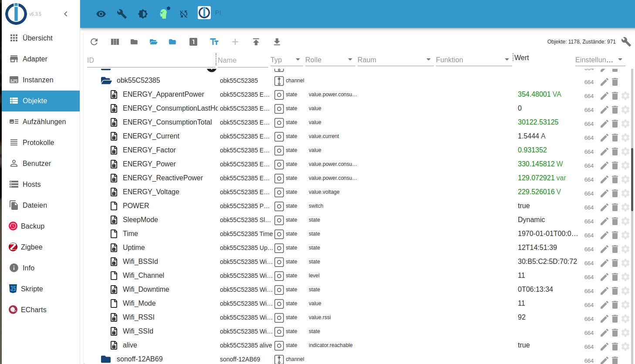Toggle the eye visibility icon in top bar

click(x=101, y=14)
